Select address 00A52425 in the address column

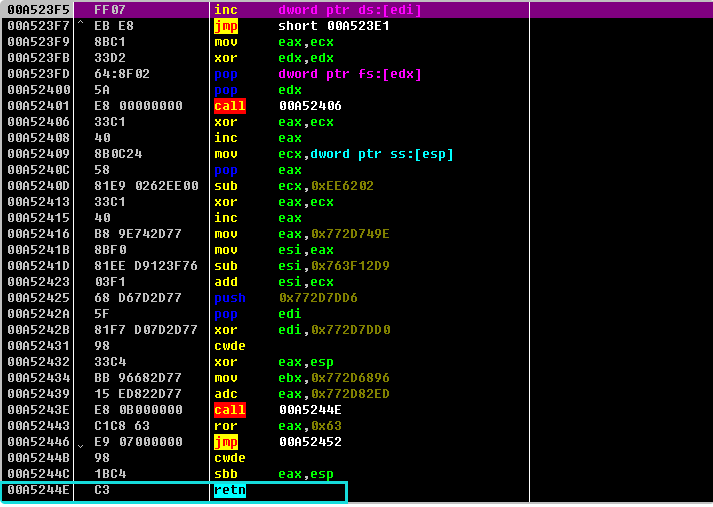[x=35, y=298]
